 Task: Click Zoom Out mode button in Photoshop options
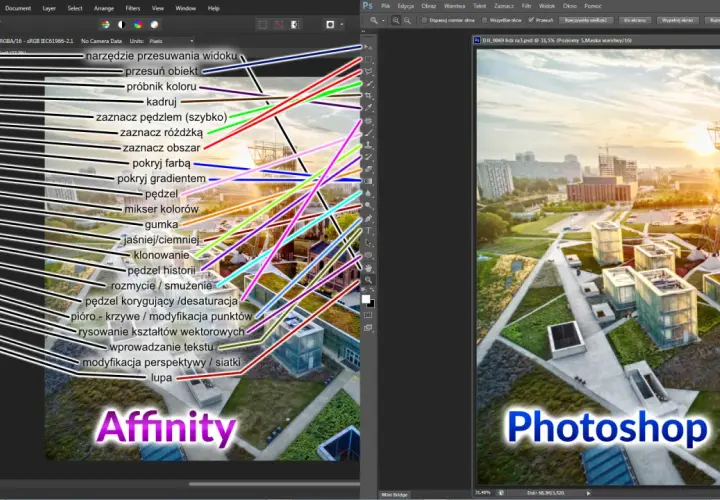tap(407, 20)
